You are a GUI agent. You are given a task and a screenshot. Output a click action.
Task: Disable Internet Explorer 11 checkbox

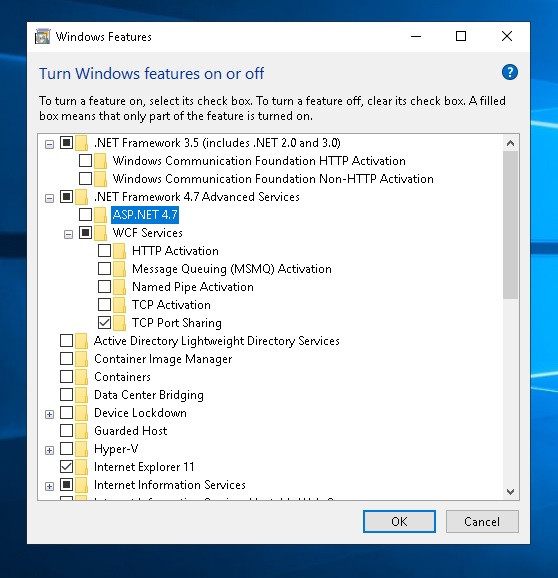(66, 466)
